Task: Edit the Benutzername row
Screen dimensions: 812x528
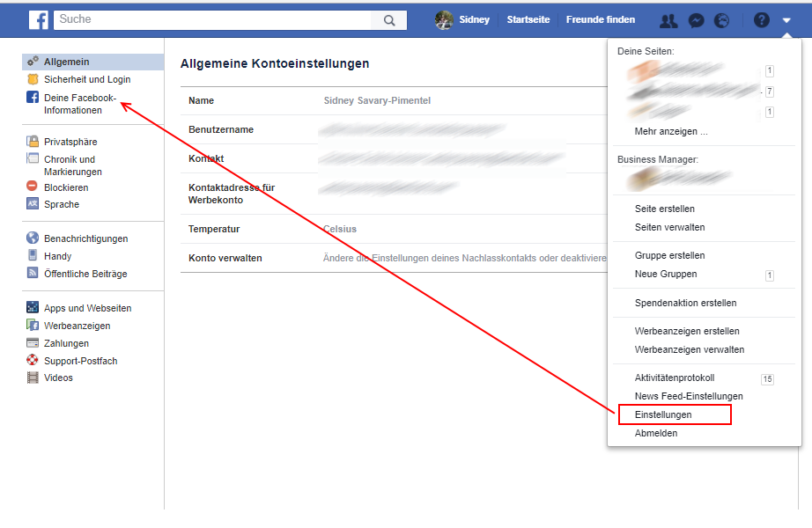Action: [x=394, y=129]
